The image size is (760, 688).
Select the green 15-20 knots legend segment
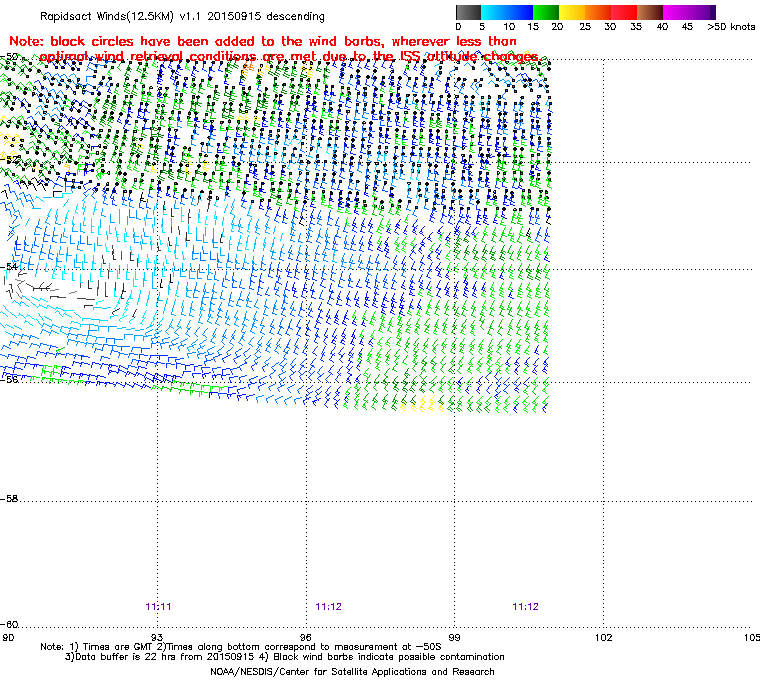[546, 12]
